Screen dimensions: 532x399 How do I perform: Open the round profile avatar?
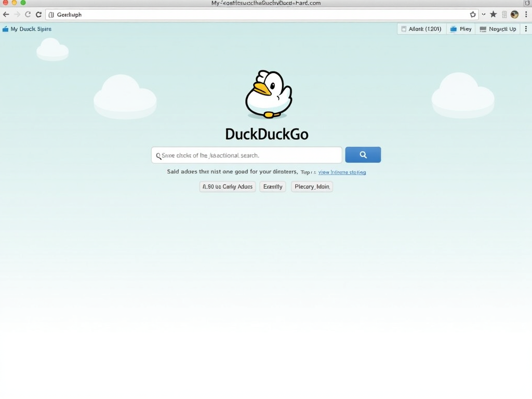point(515,14)
